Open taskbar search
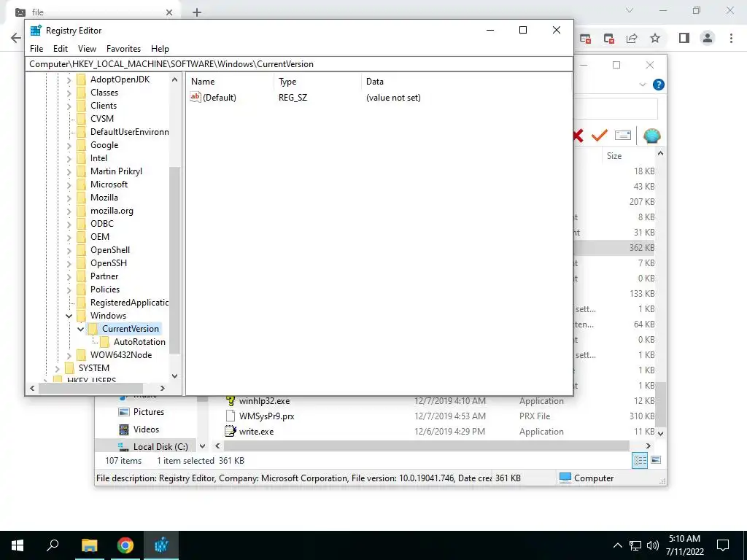Viewport: 747px width, 560px height. click(53, 545)
